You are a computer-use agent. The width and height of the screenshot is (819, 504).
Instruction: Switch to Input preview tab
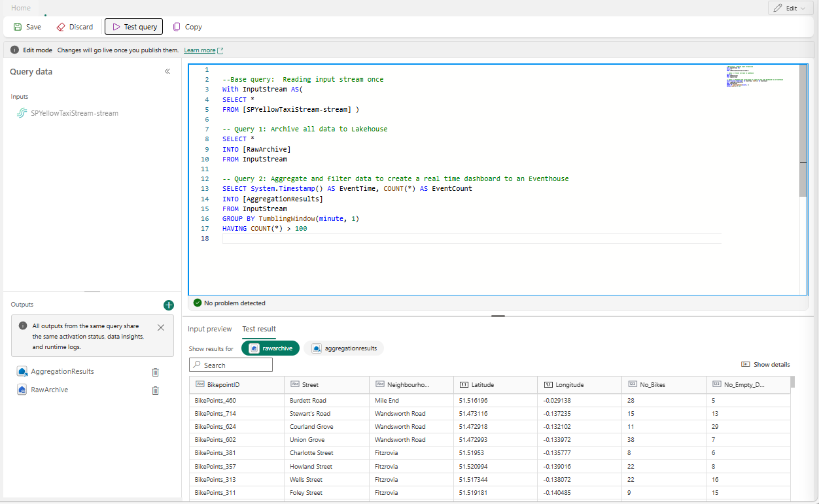209,329
